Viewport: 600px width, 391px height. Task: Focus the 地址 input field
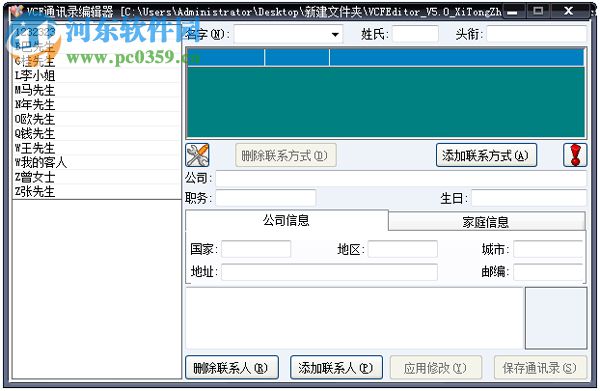click(x=329, y=272)
